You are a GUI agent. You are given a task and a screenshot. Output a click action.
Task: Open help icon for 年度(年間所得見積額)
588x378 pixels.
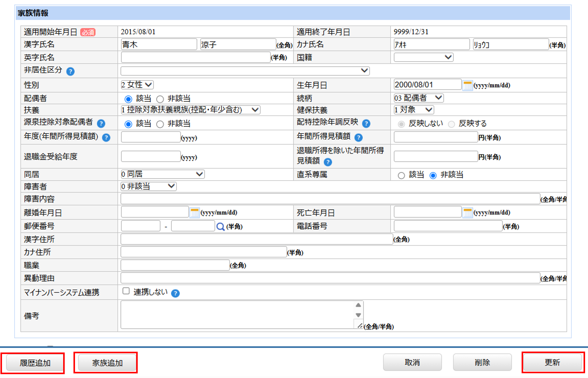[106, 138]
